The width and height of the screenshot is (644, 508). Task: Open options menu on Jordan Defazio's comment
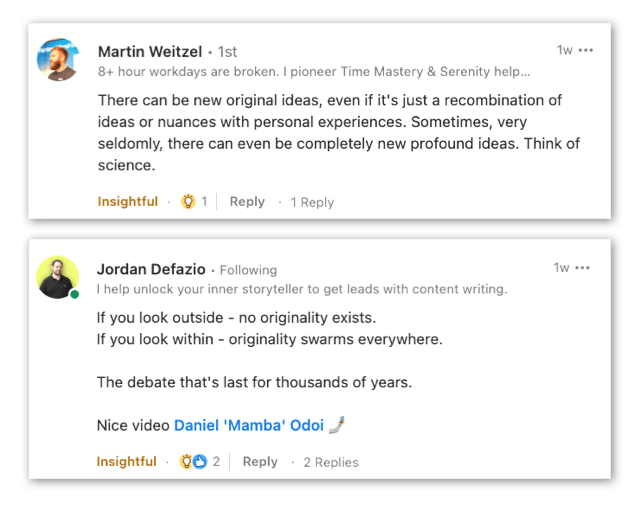click(582, 268)
